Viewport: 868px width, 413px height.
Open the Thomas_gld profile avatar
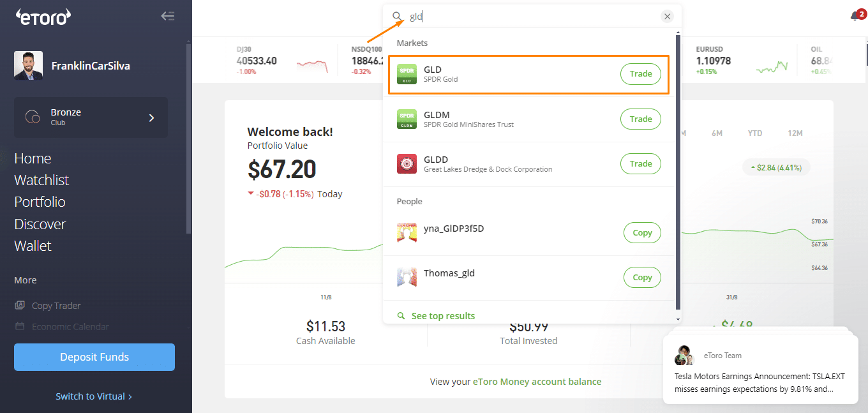pos(407,277)
